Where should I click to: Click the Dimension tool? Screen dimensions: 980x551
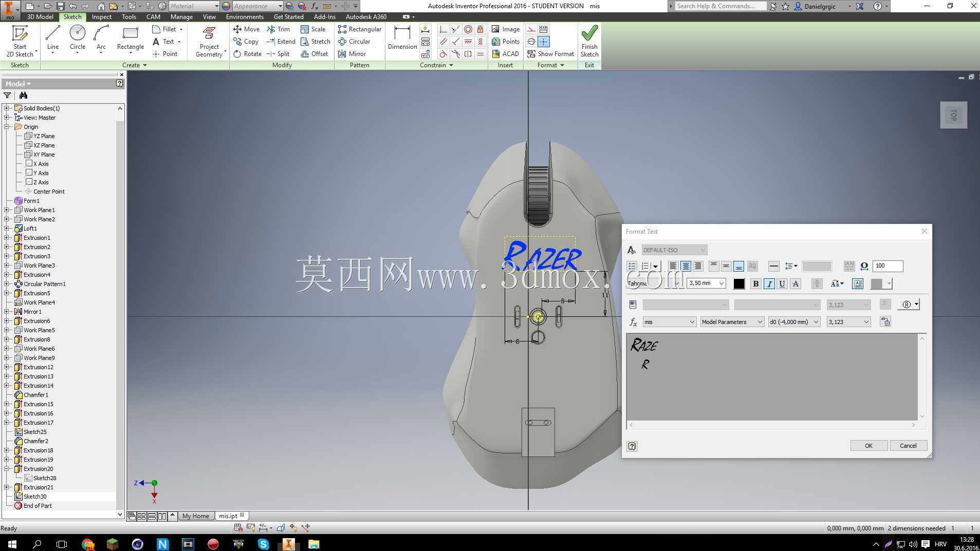pyautogui.click(x=402, y=39)
